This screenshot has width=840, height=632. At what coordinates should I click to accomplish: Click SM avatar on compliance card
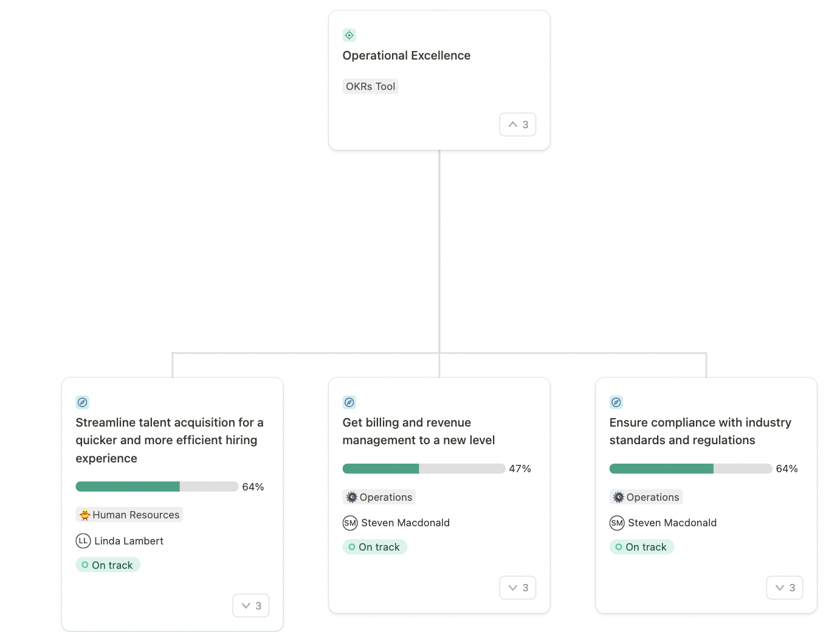click(617, 523)
